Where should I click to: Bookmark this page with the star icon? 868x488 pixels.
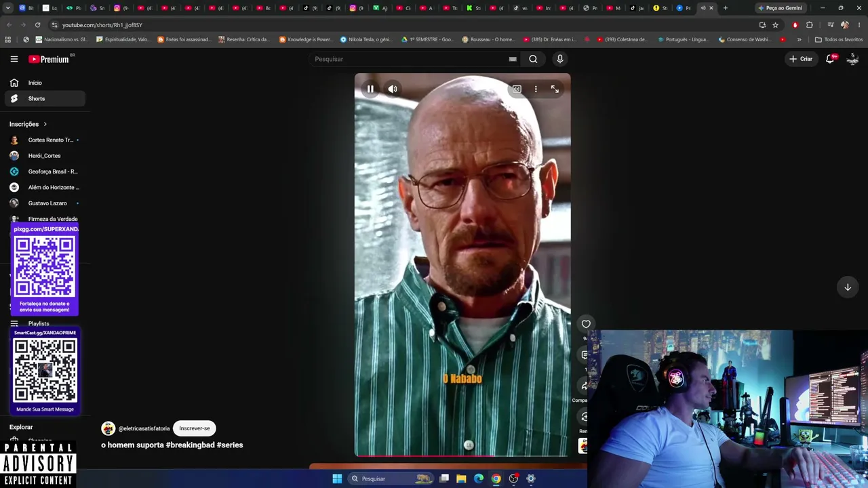tap(775, 25)
